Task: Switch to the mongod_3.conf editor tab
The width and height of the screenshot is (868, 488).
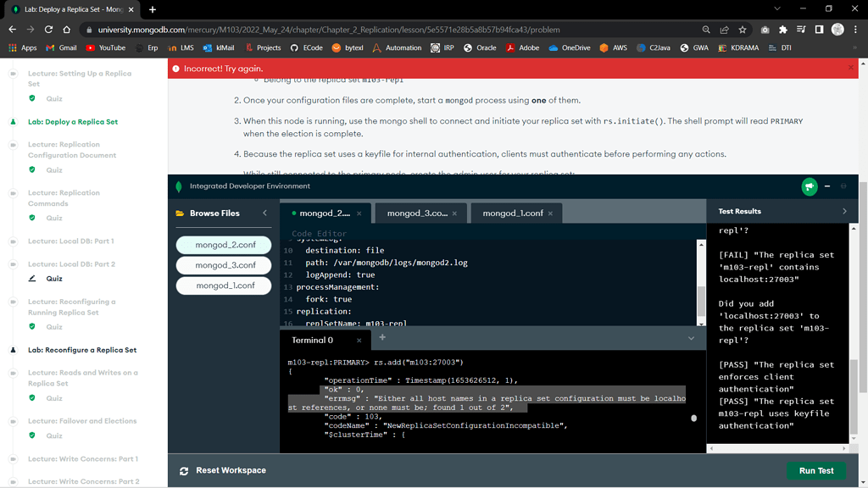Action: (417, 213)
